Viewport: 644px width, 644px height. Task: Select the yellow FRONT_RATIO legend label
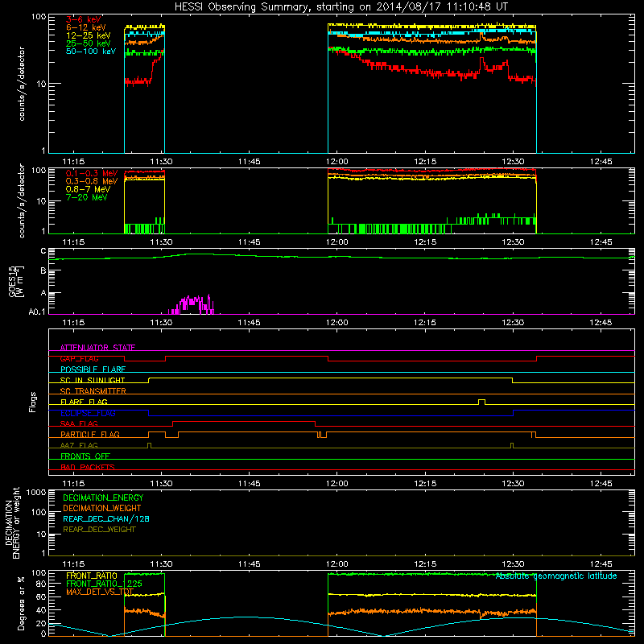coord(92,576)
